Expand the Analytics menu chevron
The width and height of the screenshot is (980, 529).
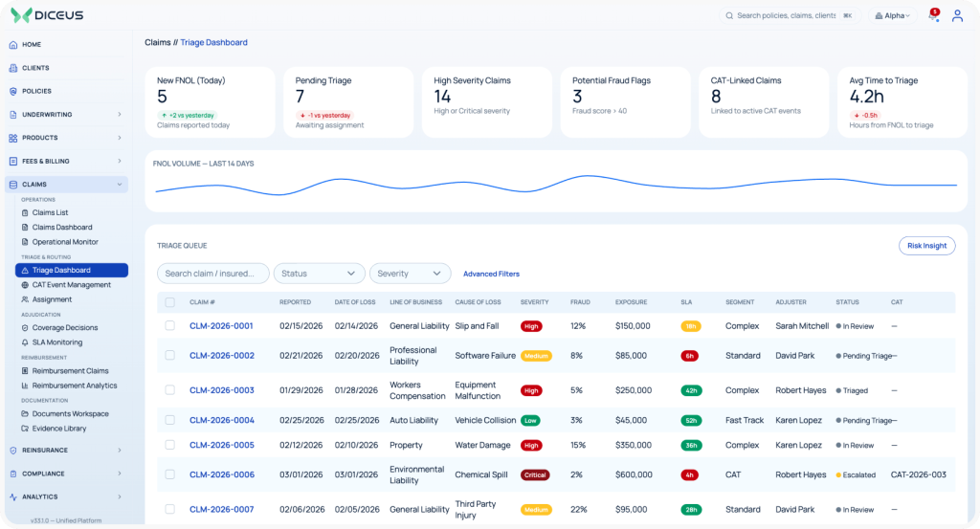pyautogui.click(x=120, y=497)
